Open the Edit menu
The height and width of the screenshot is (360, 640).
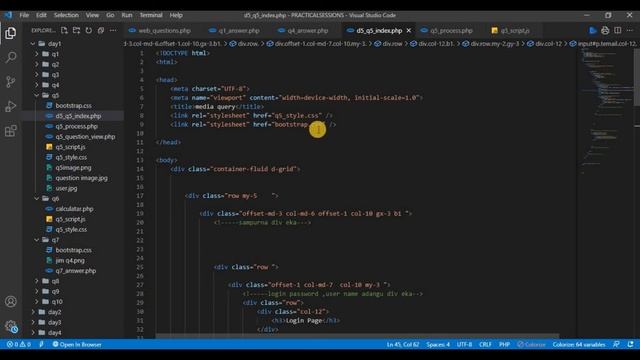(41, 15)
